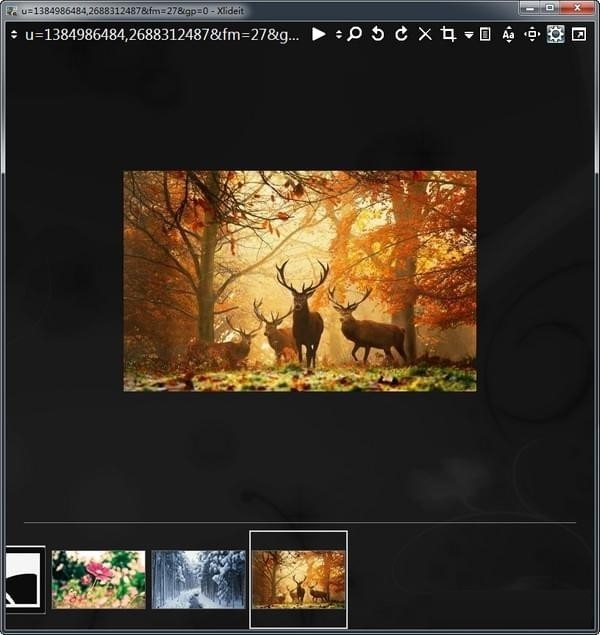Click the fit-to-window arrows icon
Image resolution: width=600 pixels, height=635 pixels.
[x=532, y=34]
